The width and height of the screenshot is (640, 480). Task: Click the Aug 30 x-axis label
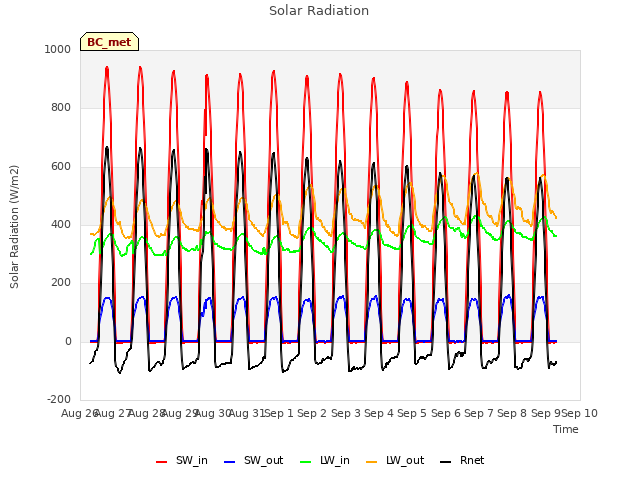click(213, 413)
